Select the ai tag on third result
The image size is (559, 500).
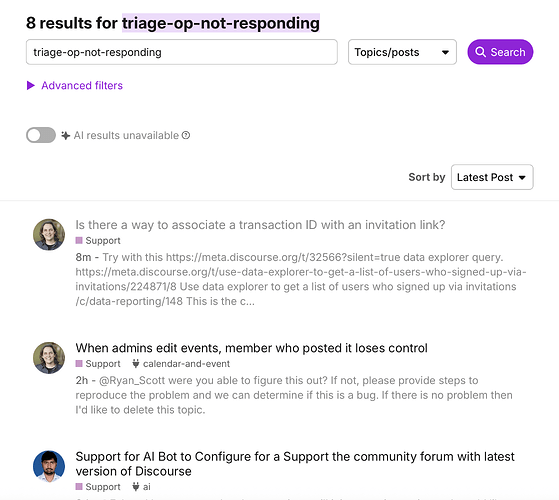click(x=147, y=486)
